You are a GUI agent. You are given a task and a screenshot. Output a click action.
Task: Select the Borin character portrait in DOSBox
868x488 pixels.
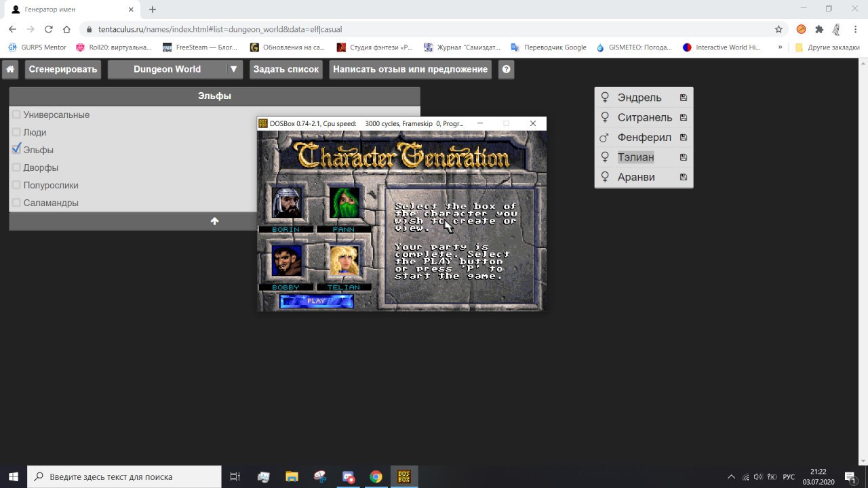(286, 203)
